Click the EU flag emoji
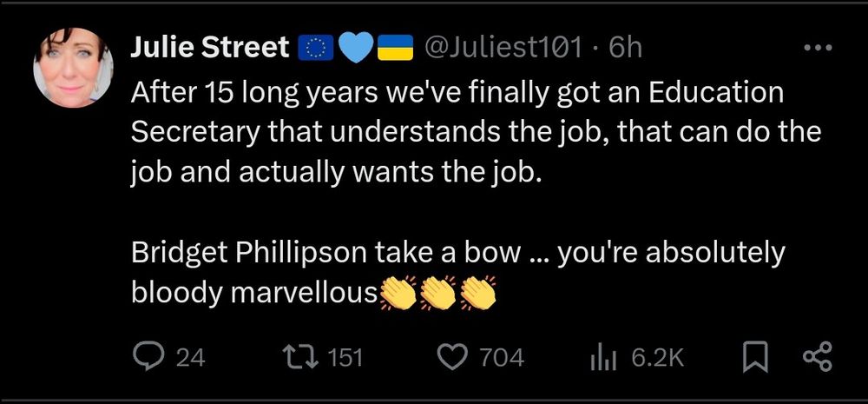868x404 pixels. [x=316, y=48]
